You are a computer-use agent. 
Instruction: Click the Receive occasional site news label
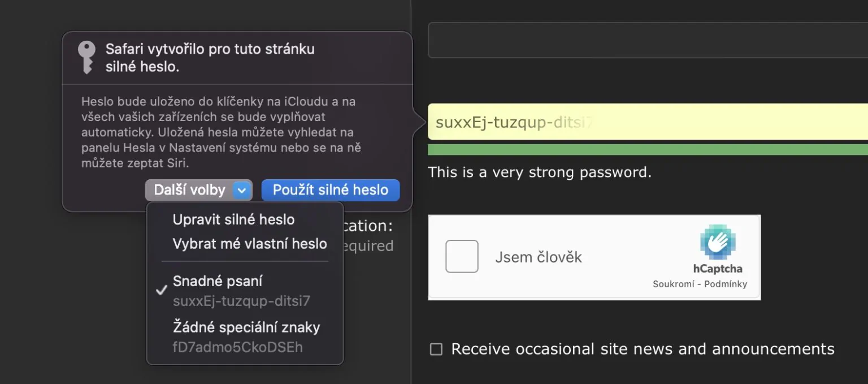(643, 349)
